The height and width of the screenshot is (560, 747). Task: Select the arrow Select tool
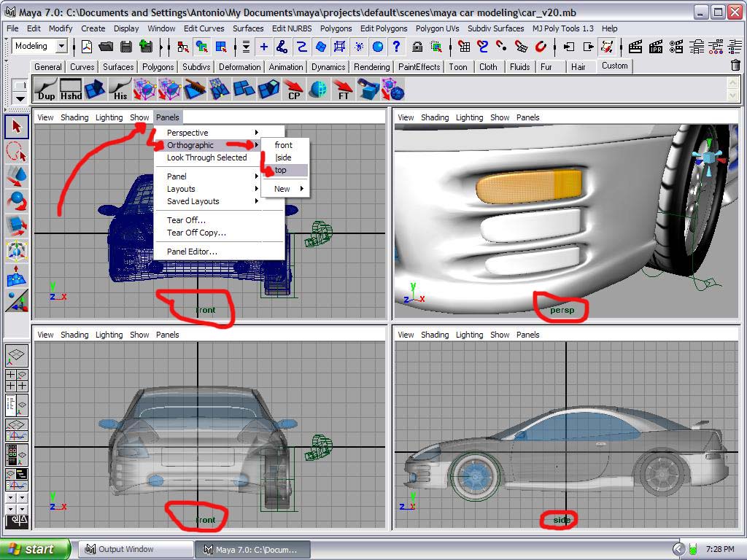(17, 127)
